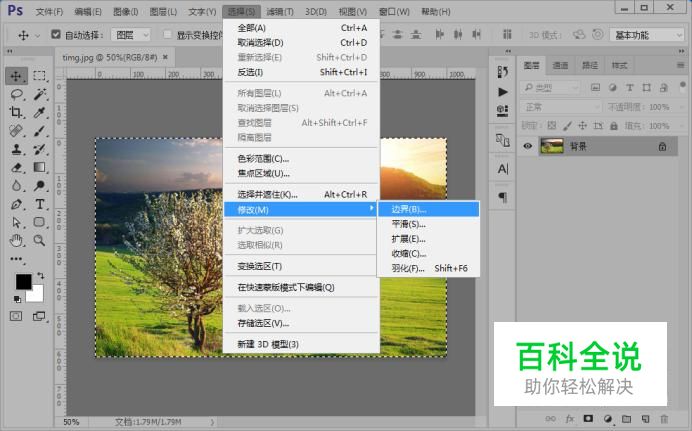Change screen mode icon

[39, 316]
